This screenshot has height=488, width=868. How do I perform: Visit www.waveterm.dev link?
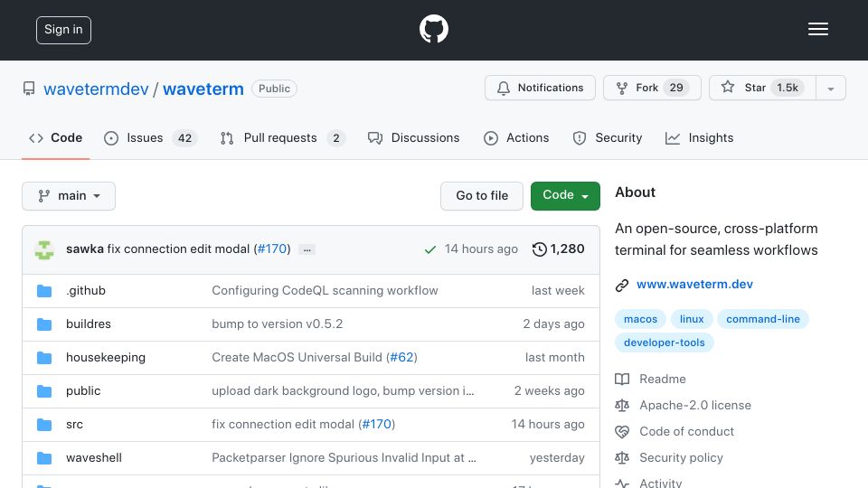coord(694,285)
